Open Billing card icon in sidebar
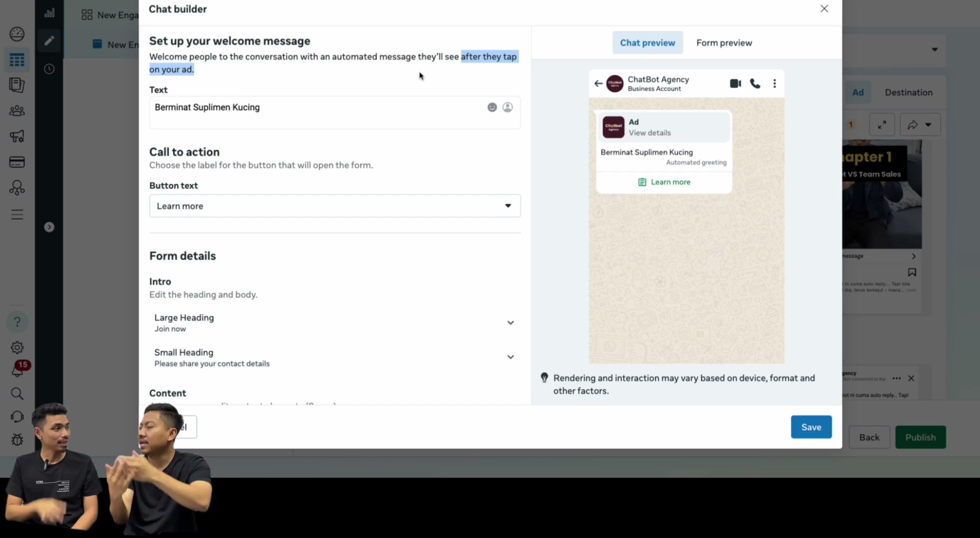 [x=17, y=162]
